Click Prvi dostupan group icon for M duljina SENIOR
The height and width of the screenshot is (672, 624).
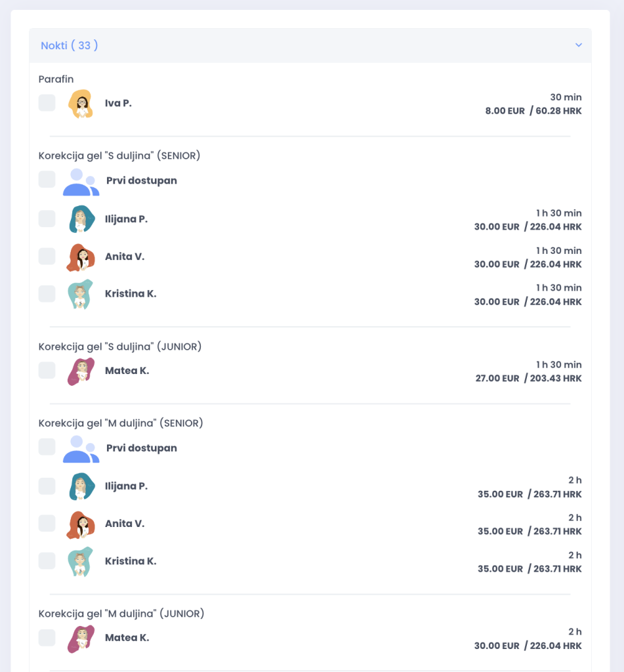[80, 450]
